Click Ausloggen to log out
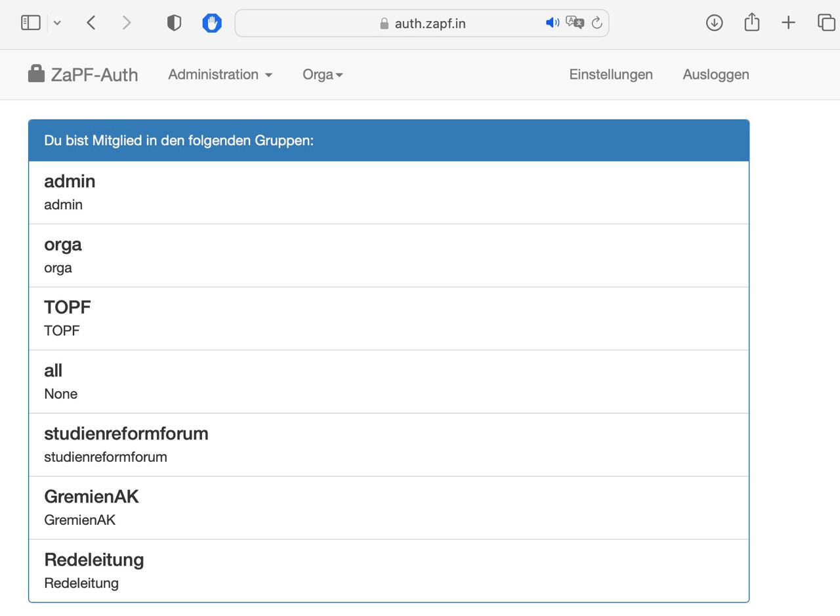Screen dimensions: 840x616 [x=715, y=75]
